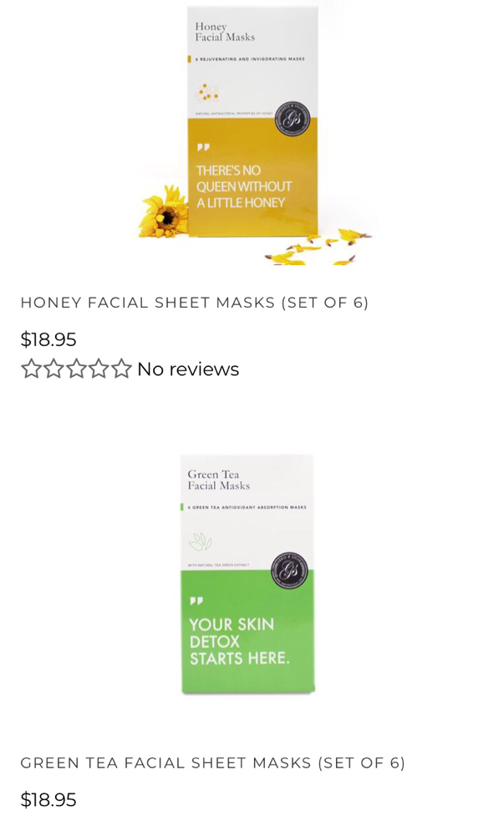This screenshot has width=504, height=836.
Task: Open the Honey Facial Masks product image
Action: click(252, 133)
